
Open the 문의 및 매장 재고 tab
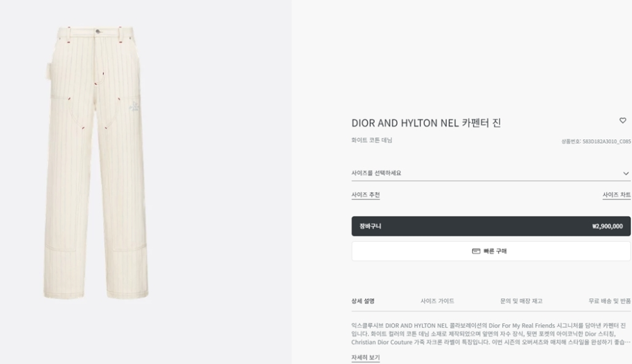521,301
